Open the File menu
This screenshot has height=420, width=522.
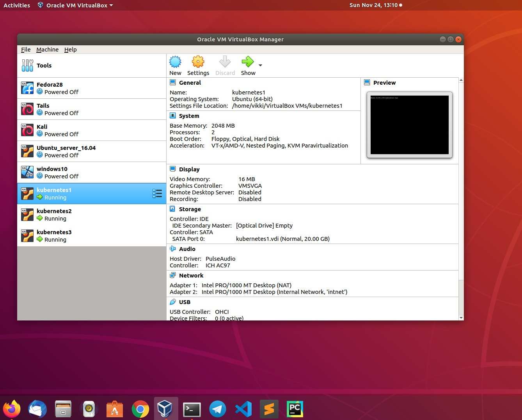(x=26, y=50)
